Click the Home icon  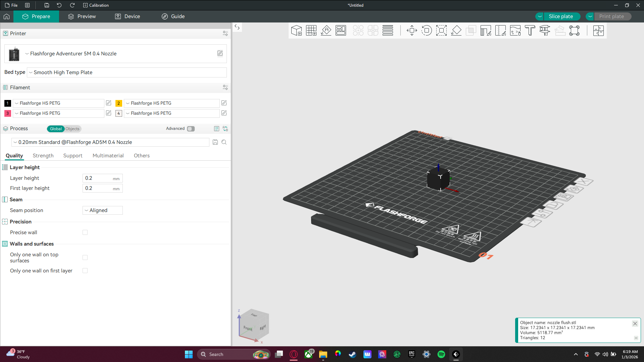(7, 16)
